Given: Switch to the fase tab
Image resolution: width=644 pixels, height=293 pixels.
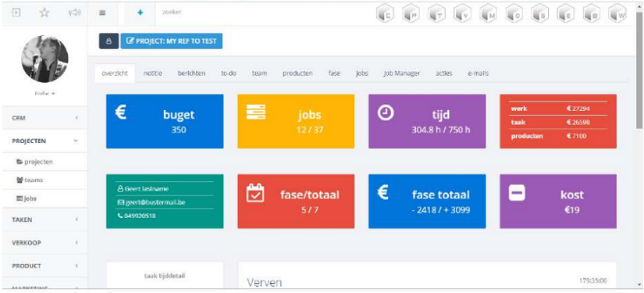Looking at the screenshot, I should (x=334, y=73).
